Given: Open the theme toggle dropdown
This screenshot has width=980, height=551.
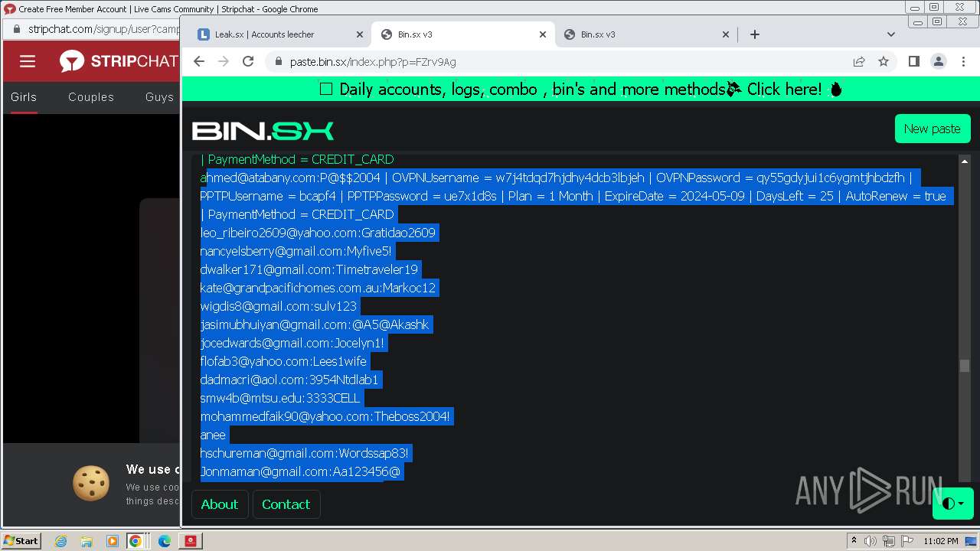Looking at the screenshot, I should pos(952,504).
